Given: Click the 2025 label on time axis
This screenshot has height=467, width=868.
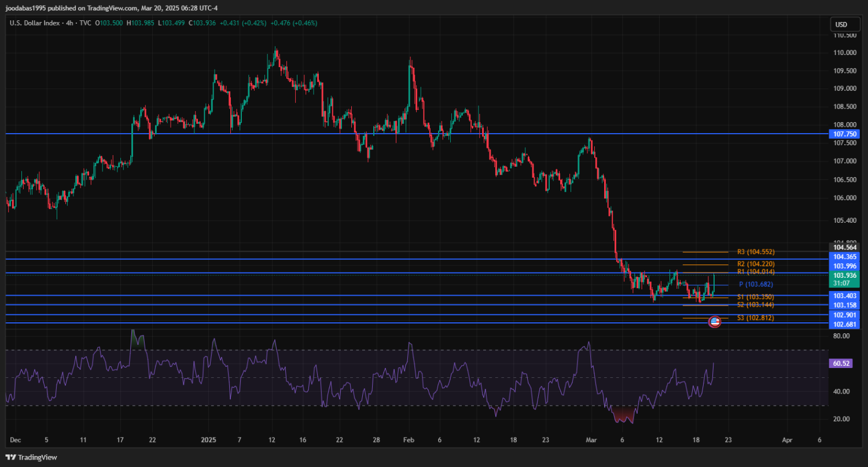Looking at the screenshot, I should (208, 440).
